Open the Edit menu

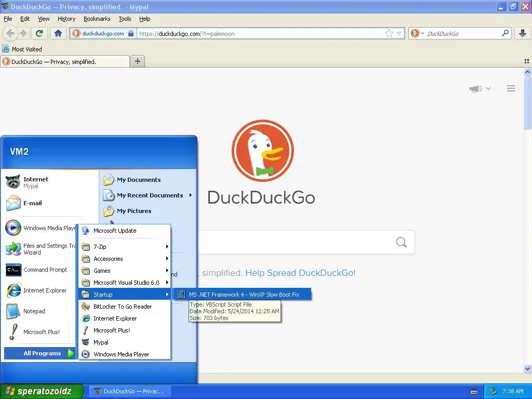click(x=25, y=19)
